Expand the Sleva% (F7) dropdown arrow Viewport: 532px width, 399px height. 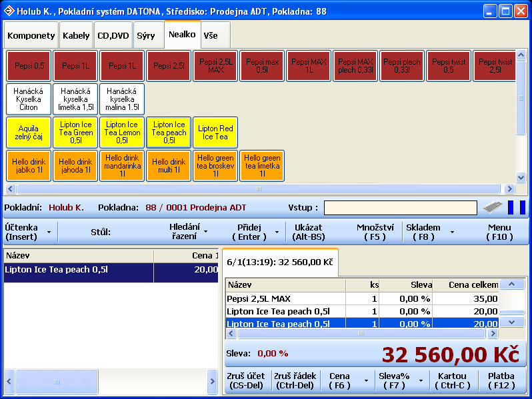421,381
